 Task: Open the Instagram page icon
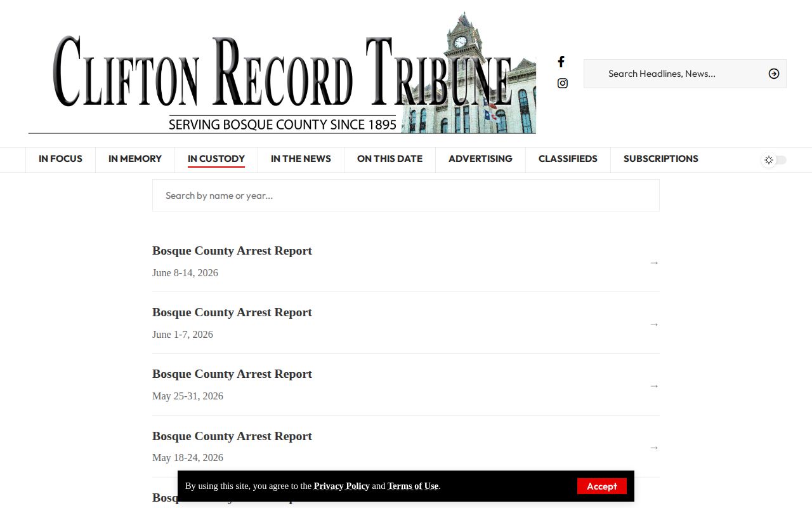point(563,83)
